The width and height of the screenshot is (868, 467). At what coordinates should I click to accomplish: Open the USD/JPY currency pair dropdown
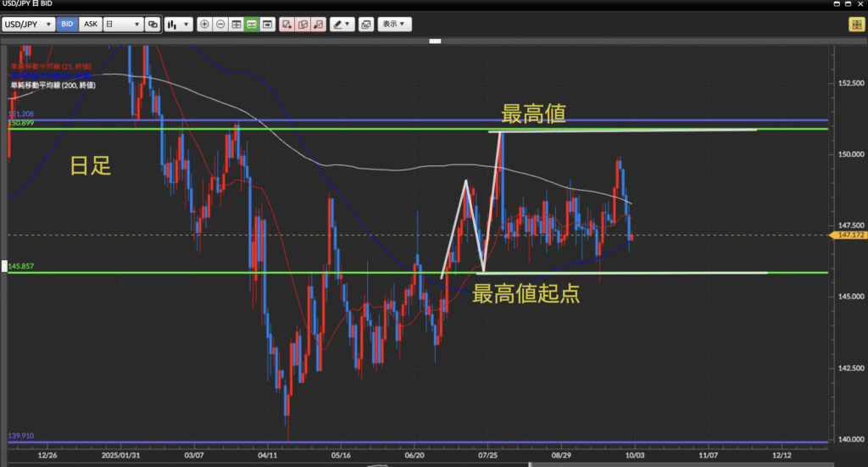29,25
